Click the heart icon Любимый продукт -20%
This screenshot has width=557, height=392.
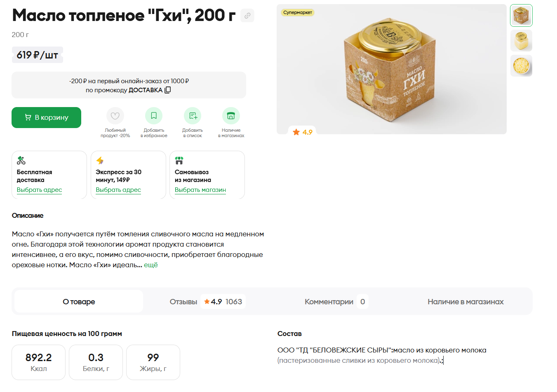[115, 116]
